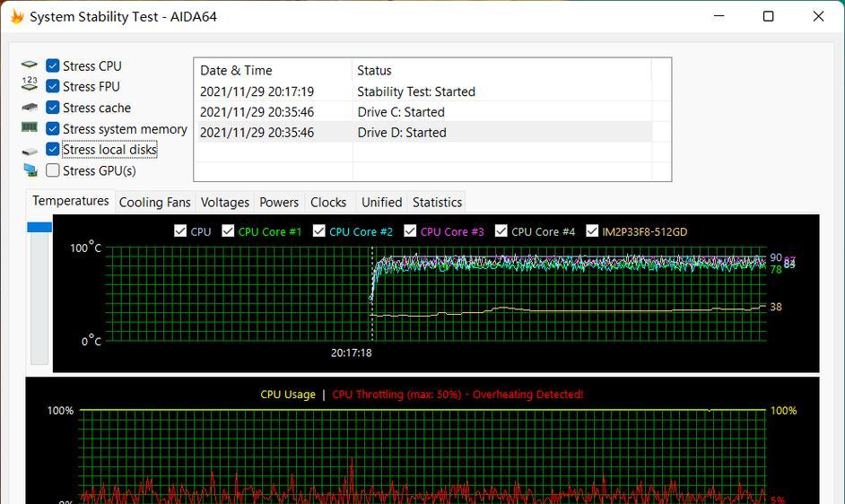Open the Clocks tab
845x504 pixels.
[328, 202]
